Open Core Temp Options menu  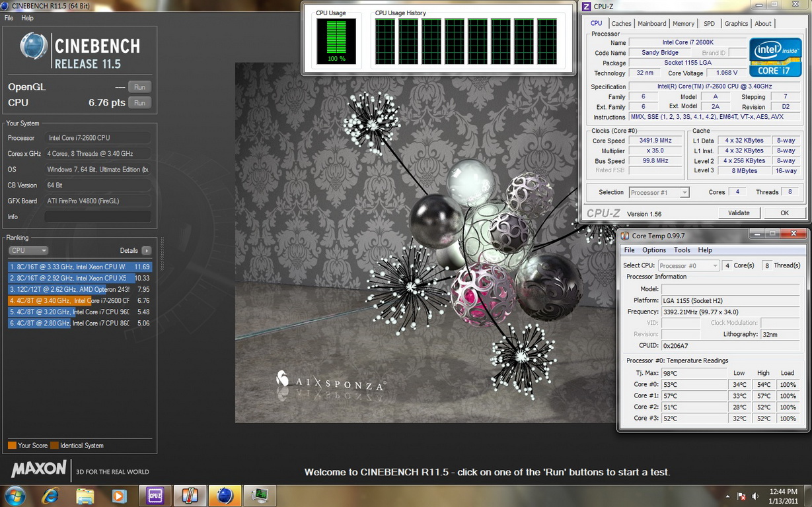[x=654, y=250]
